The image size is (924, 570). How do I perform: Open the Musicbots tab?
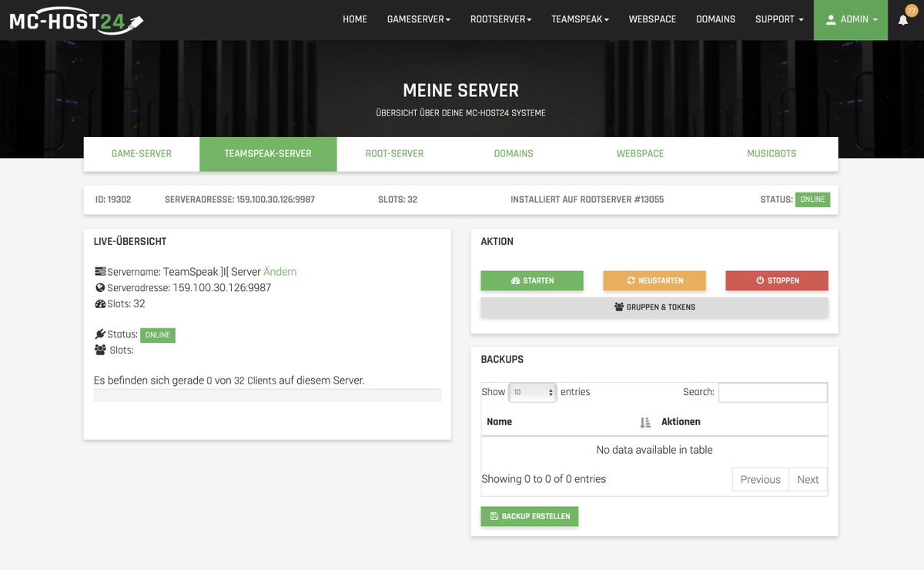[772, 154]
